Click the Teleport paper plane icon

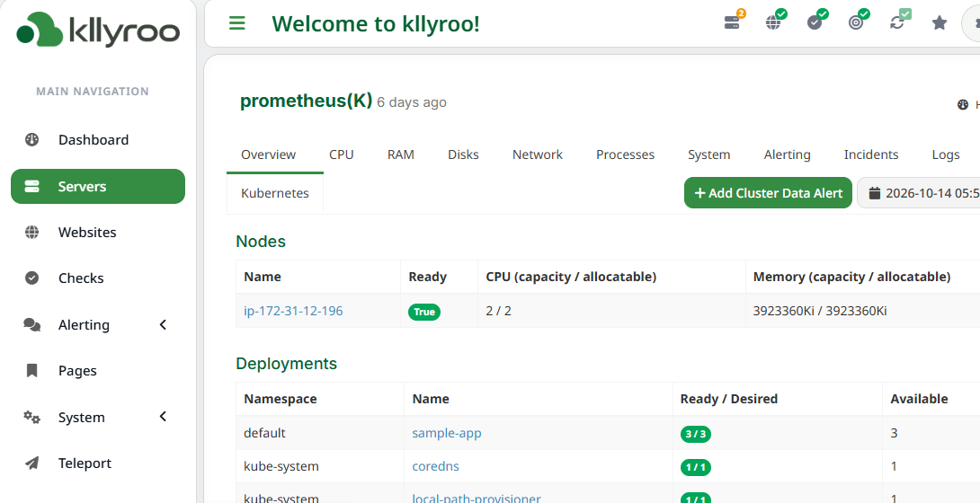point(31,463)
